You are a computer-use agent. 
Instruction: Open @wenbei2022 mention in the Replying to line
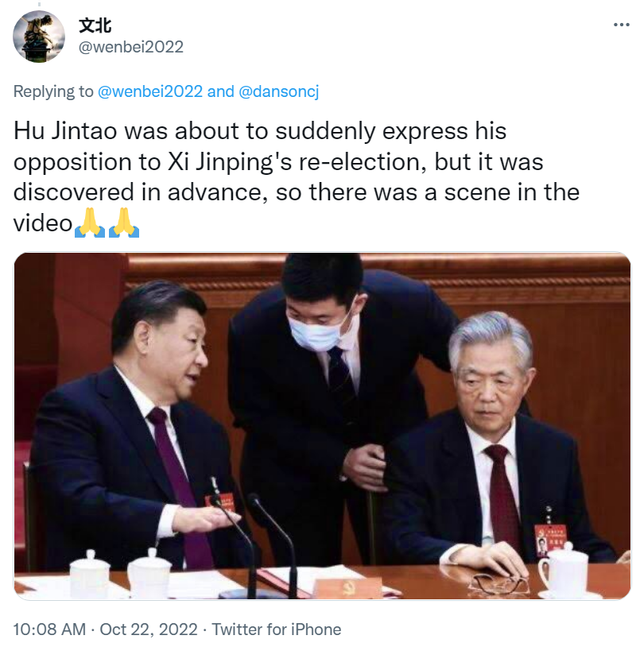point(150,91)
